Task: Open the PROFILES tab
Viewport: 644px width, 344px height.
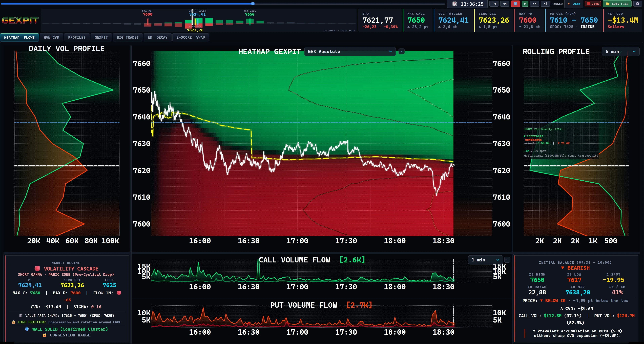Action: coord(77,37)
